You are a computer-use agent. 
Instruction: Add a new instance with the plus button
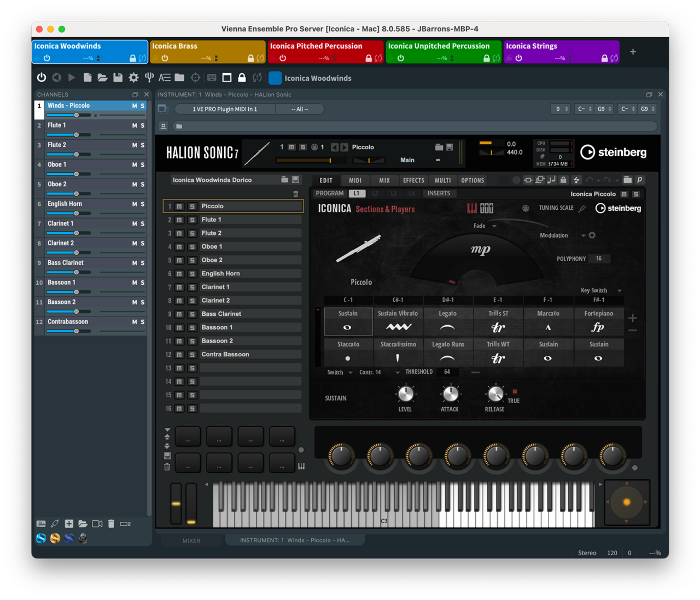click(633, 51)
